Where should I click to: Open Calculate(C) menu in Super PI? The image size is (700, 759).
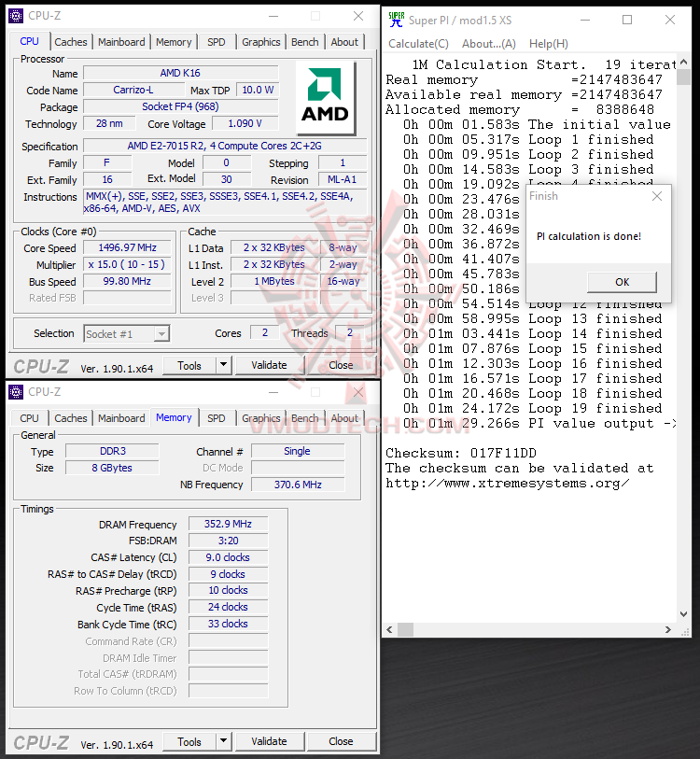pyautogui.click(x=419, y=44)
